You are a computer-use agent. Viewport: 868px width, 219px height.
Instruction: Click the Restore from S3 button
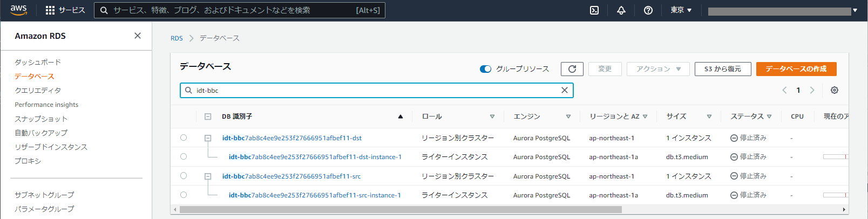pos(723,69)
